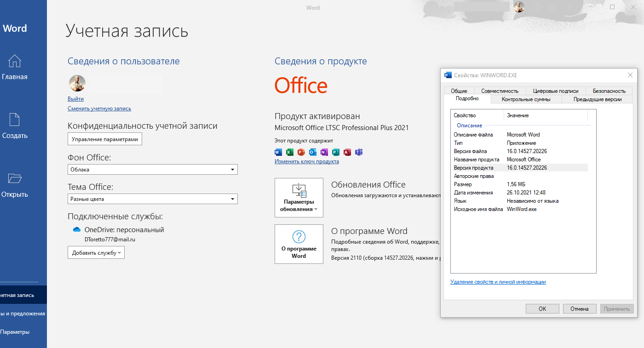The image size is (644, 348).
Task: Click the Access app icon in the product list
Action: (347, 152)
